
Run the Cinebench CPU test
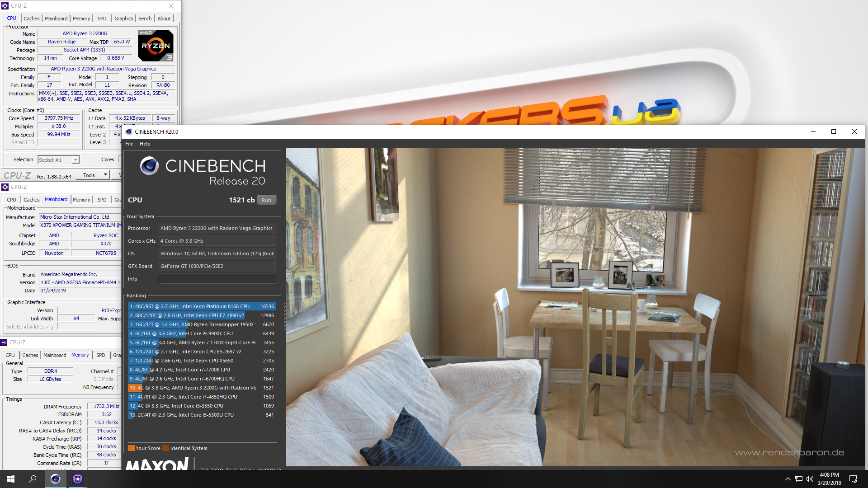pos(267,200)
